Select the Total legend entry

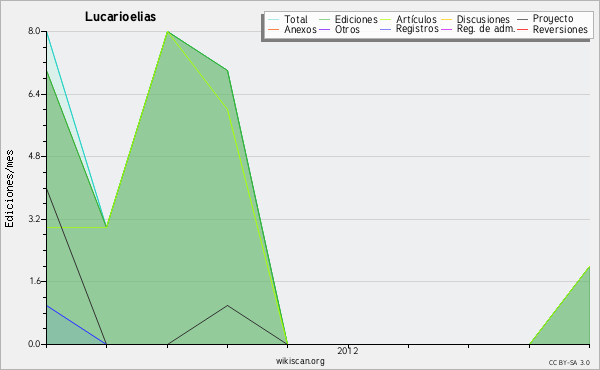point(288,19)
